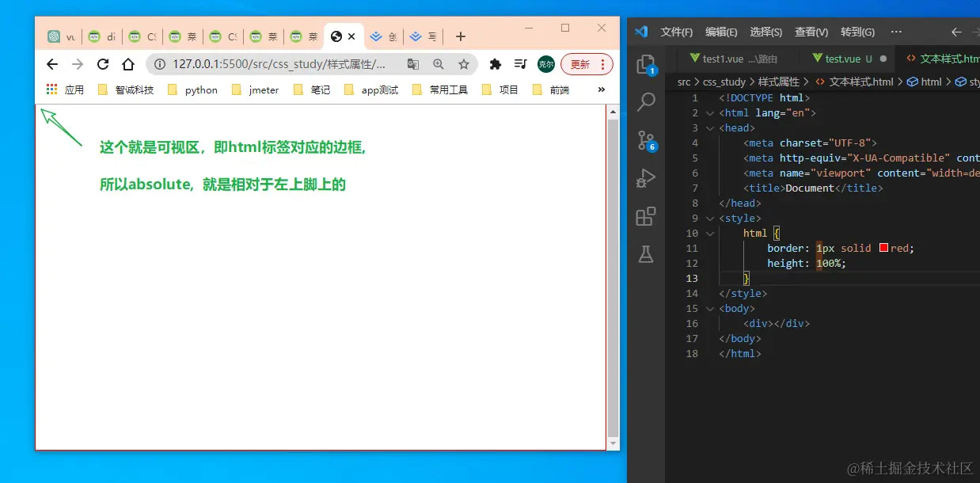Click red color swatch on line 11
The width and height of the screenshot is (980, 483).
coord(883,248)
